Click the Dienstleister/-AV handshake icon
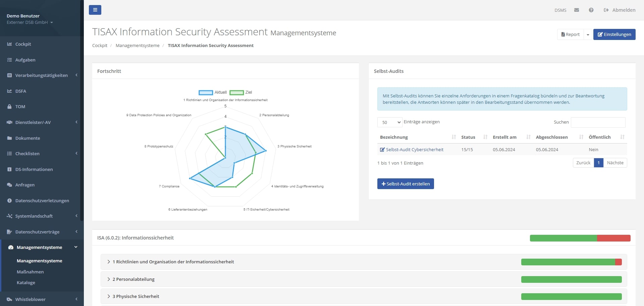The height and width of the screenshot is (306, 644). coord(9,122)
